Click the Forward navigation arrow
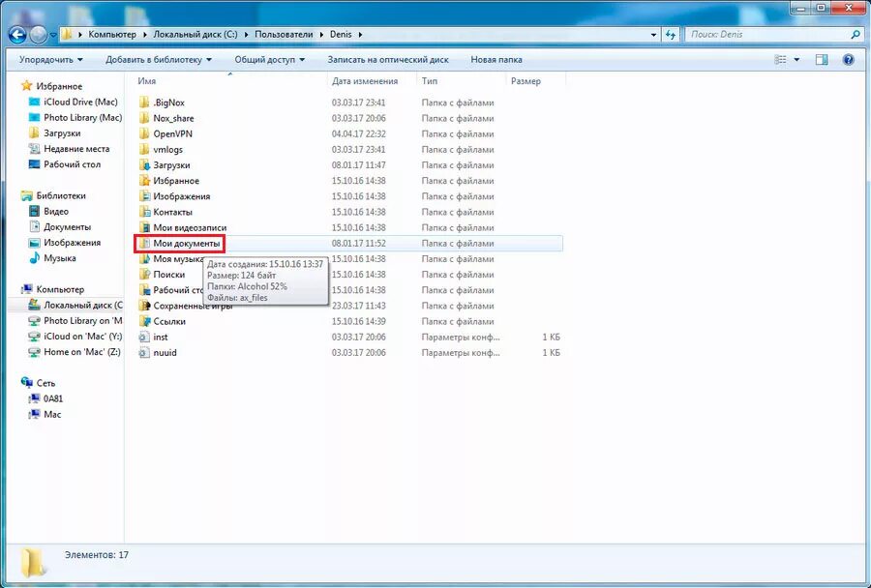This screenshot has width=871, height=588. pos(39,35)
